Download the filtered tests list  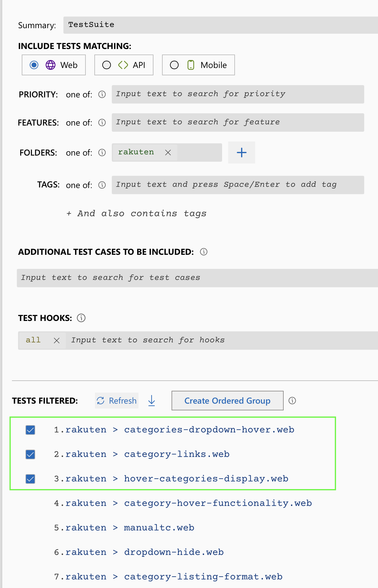click(152, 401)
